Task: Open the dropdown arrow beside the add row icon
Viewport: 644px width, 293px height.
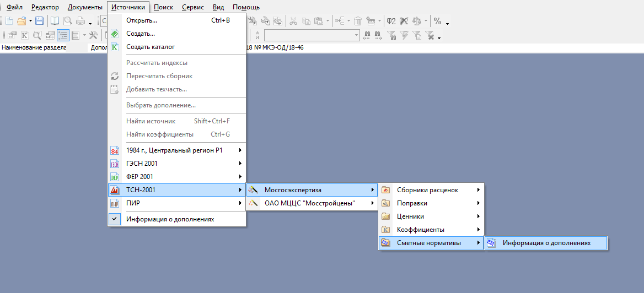Action: coord(379,20)
